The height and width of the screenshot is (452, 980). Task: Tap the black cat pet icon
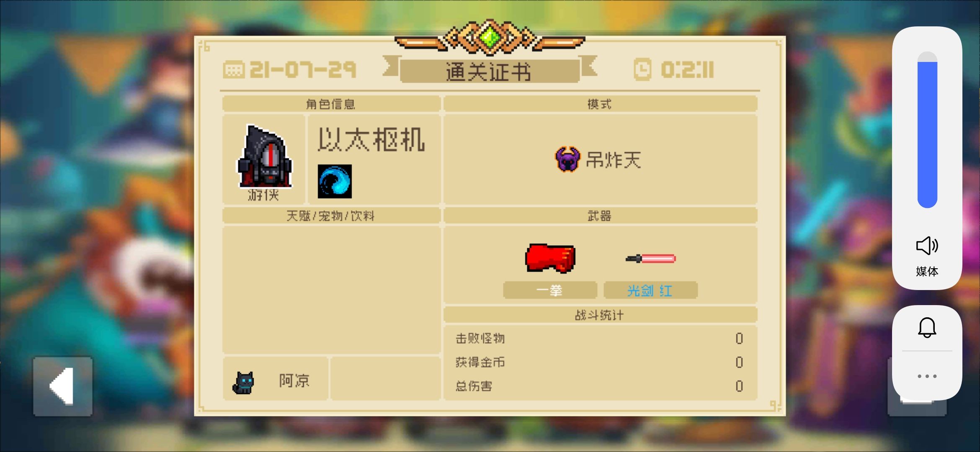tap(243, 383)
